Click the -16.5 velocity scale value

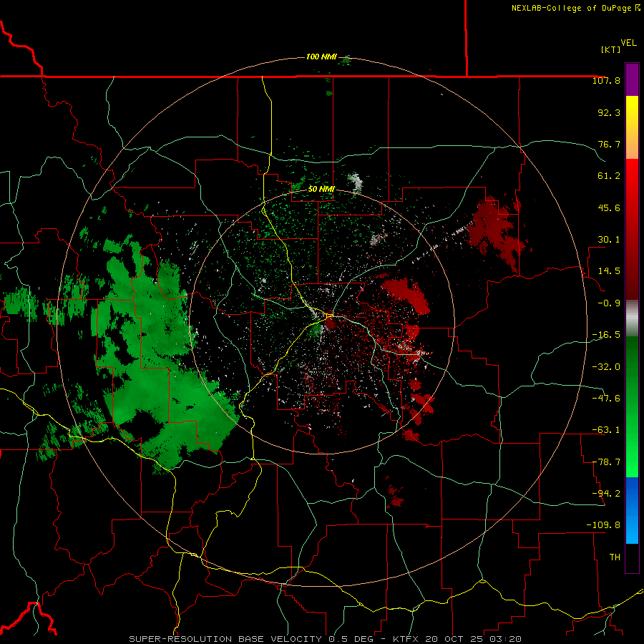point(606,335)
